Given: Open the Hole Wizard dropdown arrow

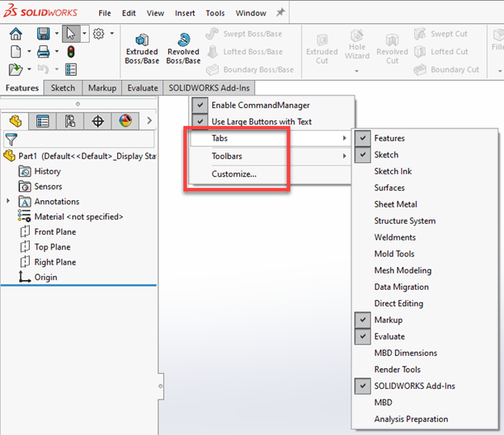Looking at the screenshot, I should click(357, 71).
